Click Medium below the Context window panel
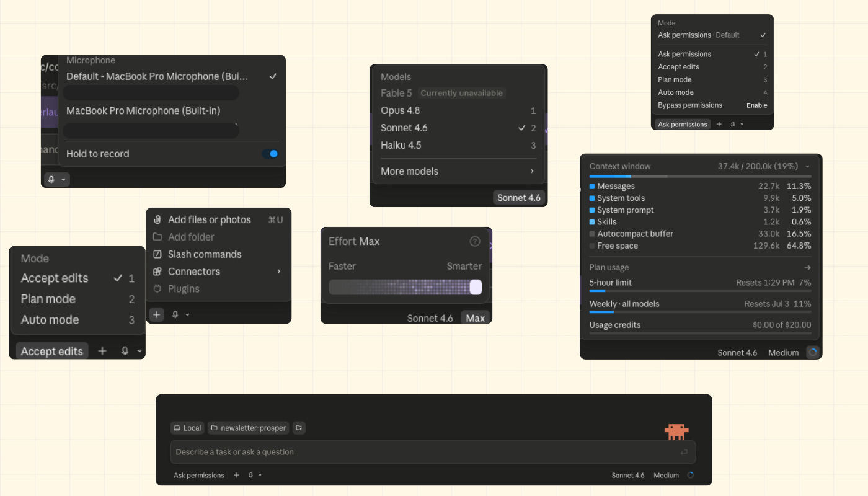 point(784,352)
